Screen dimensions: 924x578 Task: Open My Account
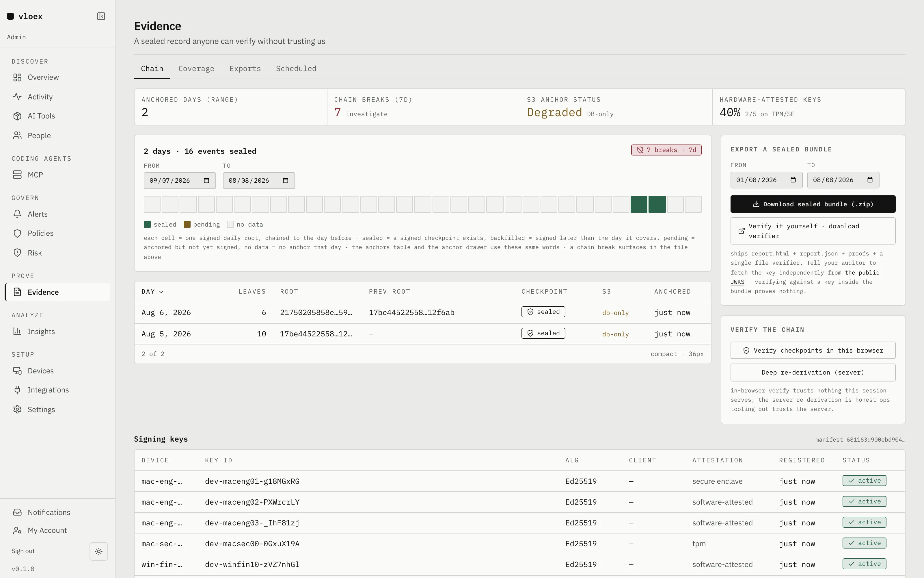(x=58, y=530)
